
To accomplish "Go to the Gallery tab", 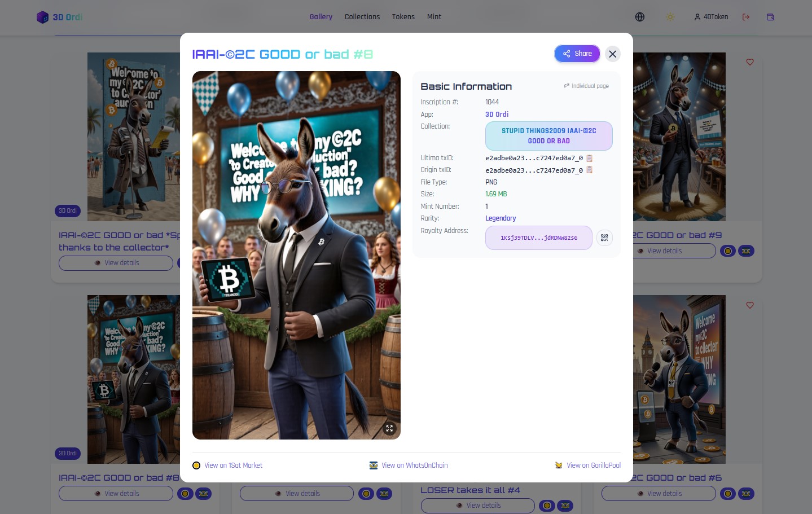I will click(x=321, y=17).
